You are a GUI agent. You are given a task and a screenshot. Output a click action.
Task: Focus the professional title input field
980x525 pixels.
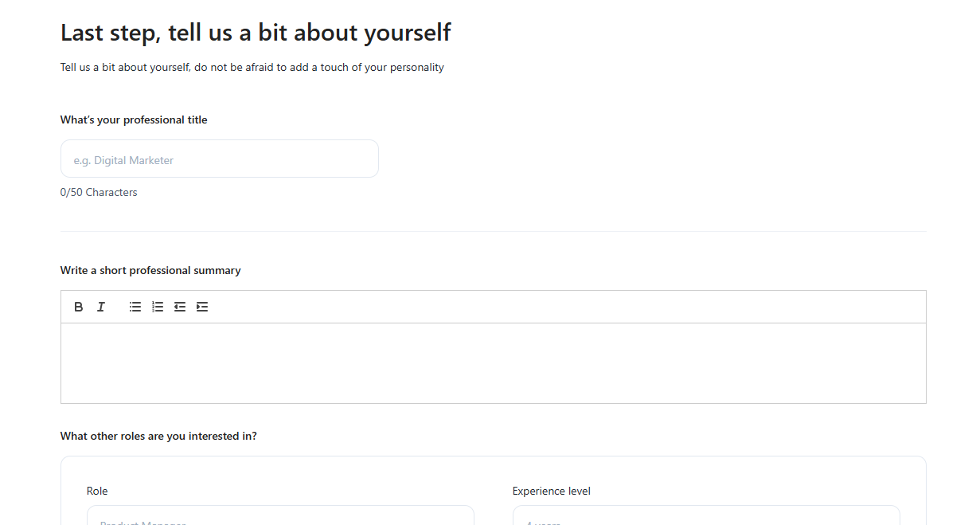219,159
